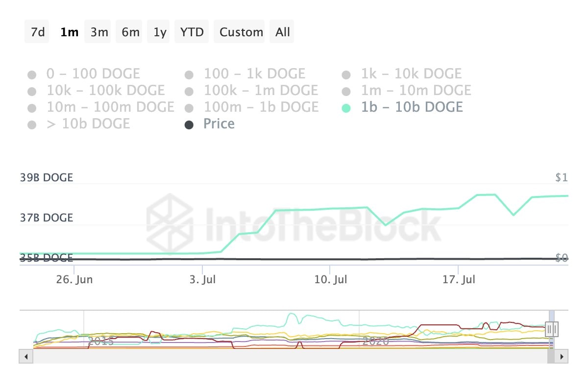Hide the green 1b - 10b DOGE series

(346, 108)
